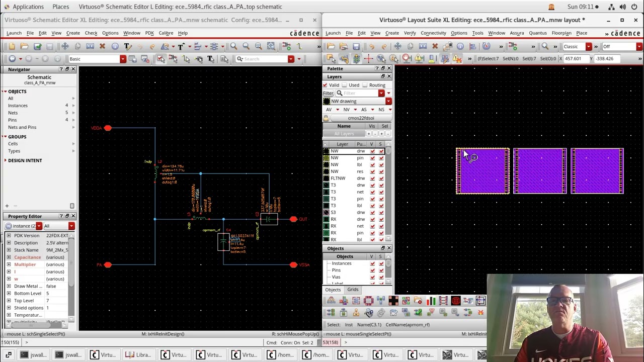Viewport: 644px width, 362px height.
Task: Click the S3 drw layer color swatch
Action: [x=326, y=213]
